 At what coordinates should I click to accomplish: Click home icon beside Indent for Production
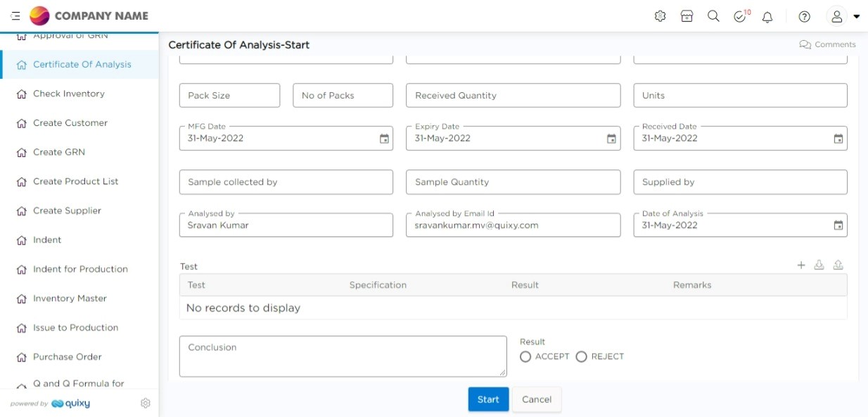tap(21, 269)
